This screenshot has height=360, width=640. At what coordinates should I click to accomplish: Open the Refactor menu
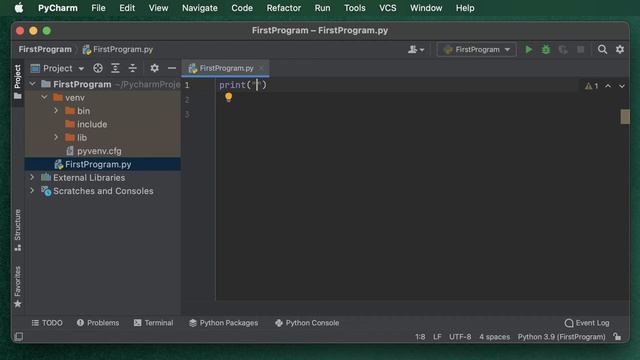pyautogui.click(x=284, y=8)
